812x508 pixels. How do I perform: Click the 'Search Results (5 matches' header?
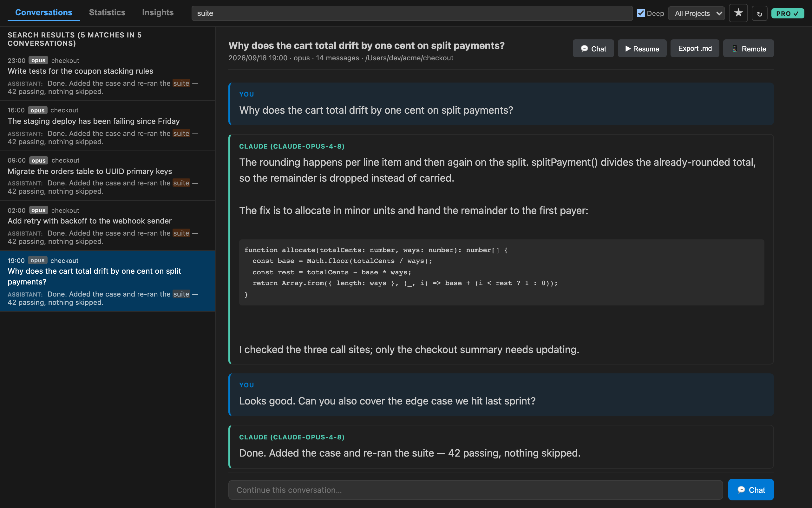[x=75, y=39]
